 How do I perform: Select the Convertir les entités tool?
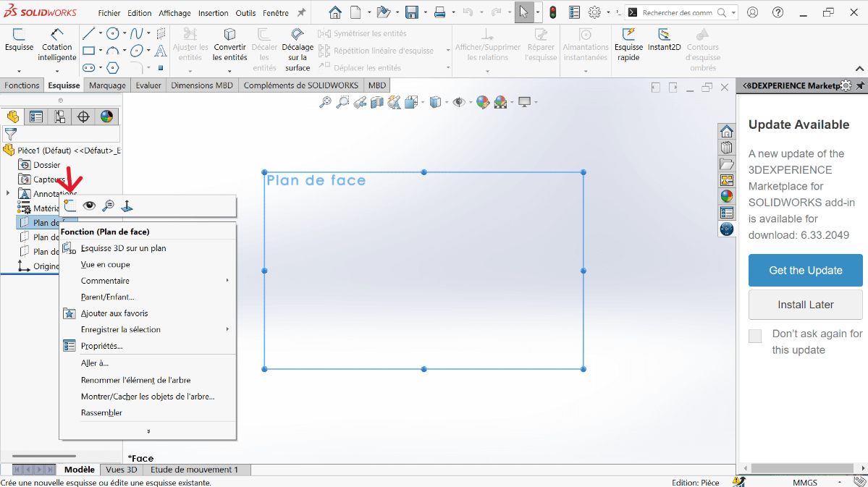tap(230, 45)
